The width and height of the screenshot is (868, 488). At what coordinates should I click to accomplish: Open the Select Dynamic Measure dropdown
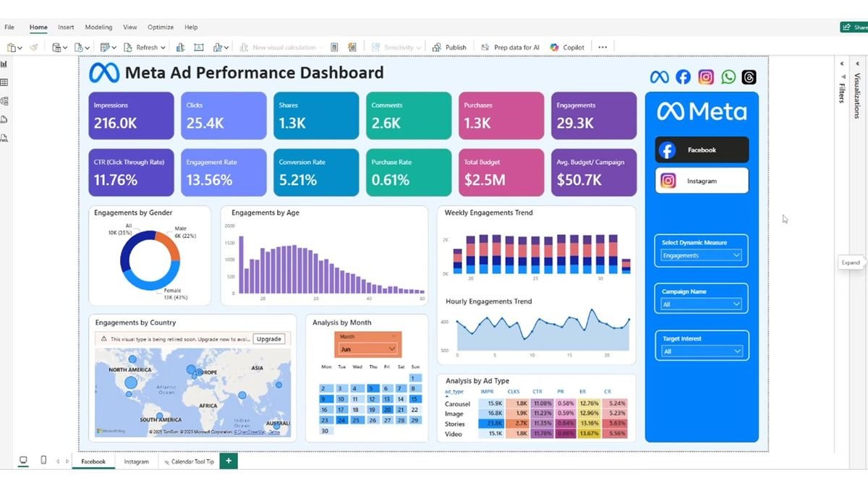(702, 255)
